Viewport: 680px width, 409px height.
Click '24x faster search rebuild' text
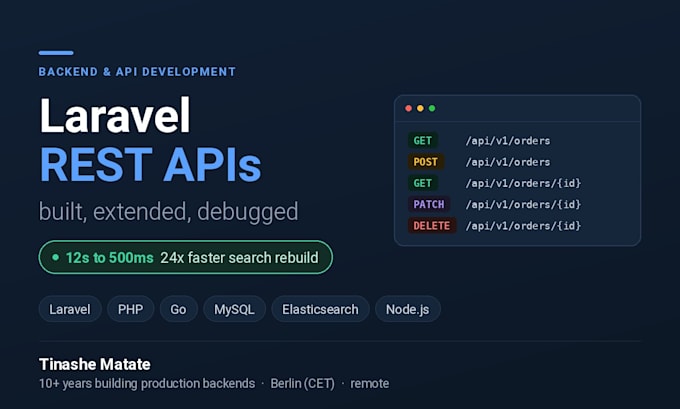[x=239, y=258]
